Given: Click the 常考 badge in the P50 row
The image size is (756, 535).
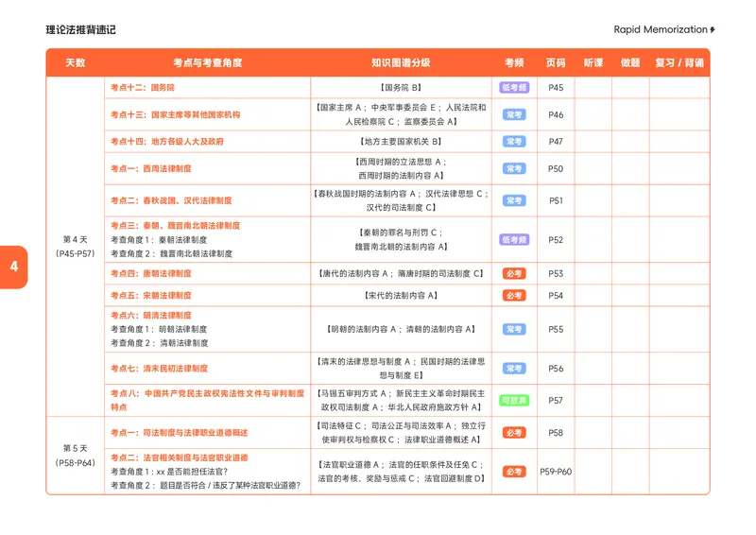Looking at the screenshot, I should pyautogui.click(x=514, y=168).
